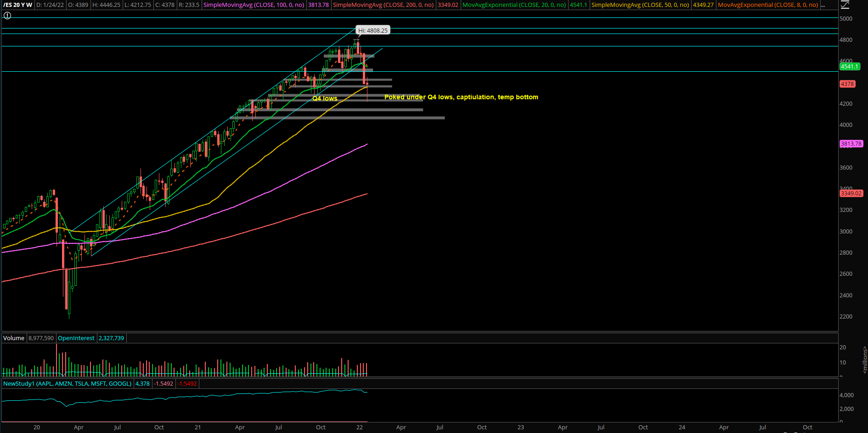Click the /ES 20 Y W symbol label
Screen dimensions: 868x433
(x=17, y=5)
